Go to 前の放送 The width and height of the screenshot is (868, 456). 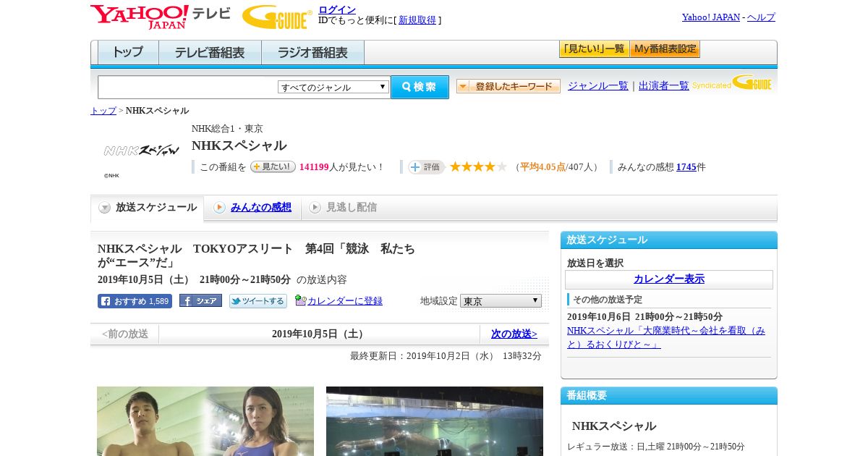pos(124,334)
